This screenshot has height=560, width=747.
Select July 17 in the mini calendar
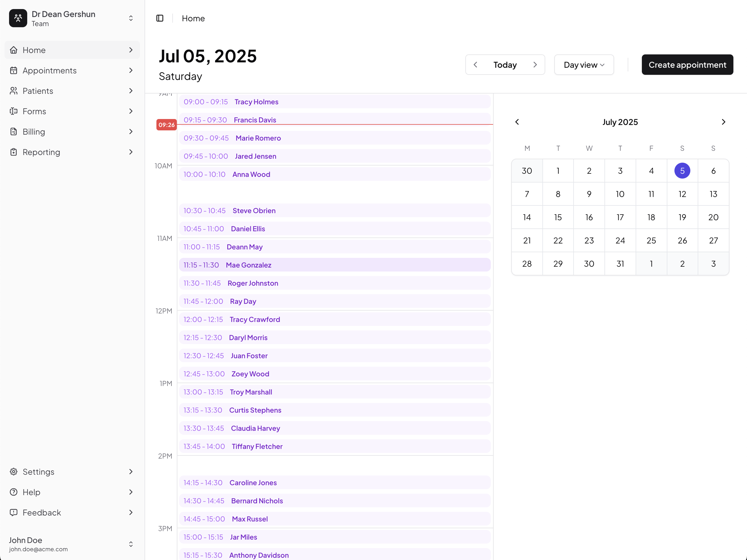tap(620, 217)
